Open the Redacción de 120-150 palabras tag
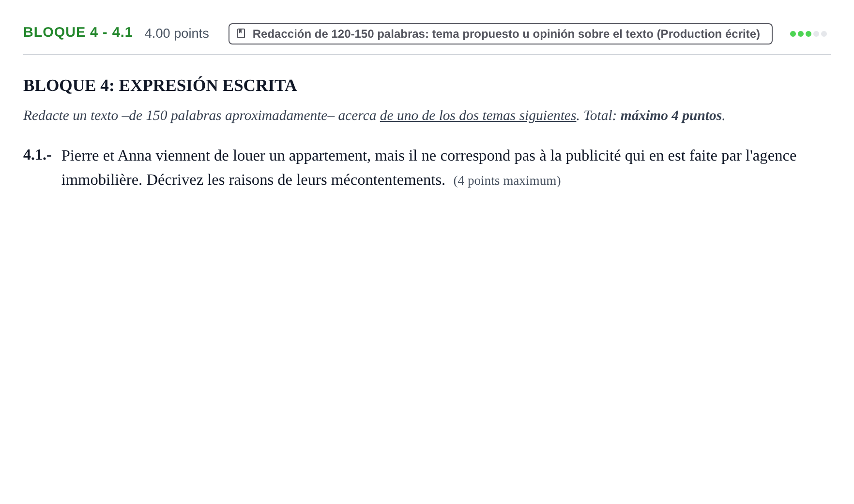 [500, 34]
